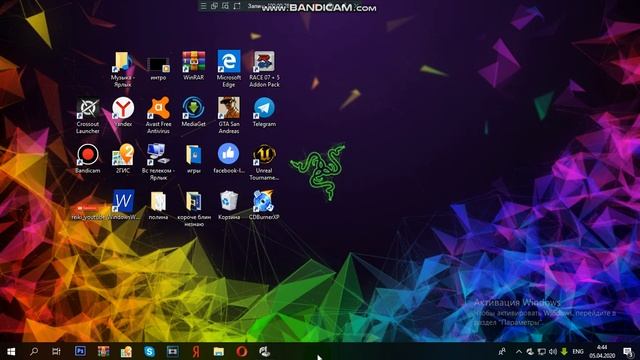This screenshot has width=640, height=360.
Task: Open the clock showing 4:44
Action: (602, 351)
